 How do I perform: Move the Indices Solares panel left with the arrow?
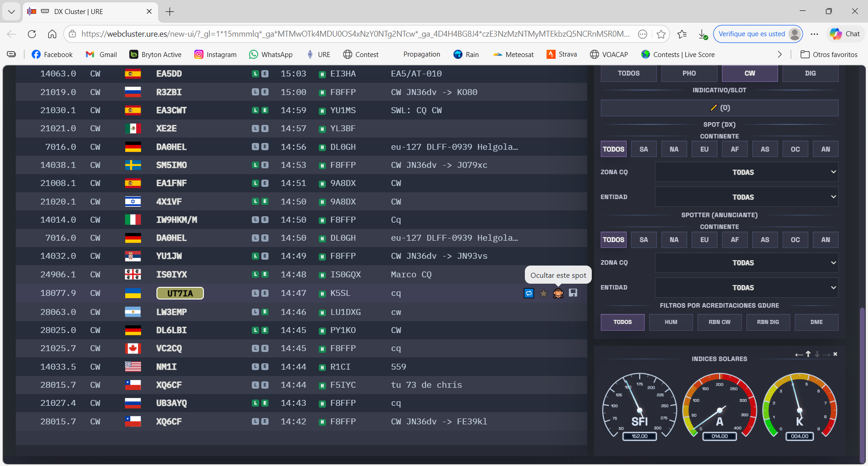(x=799, y=354)
